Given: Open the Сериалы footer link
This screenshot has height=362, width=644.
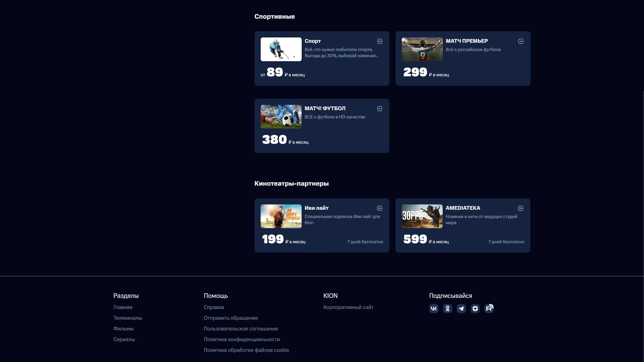Looking at the screenshot, I should (x=124, y=340).
